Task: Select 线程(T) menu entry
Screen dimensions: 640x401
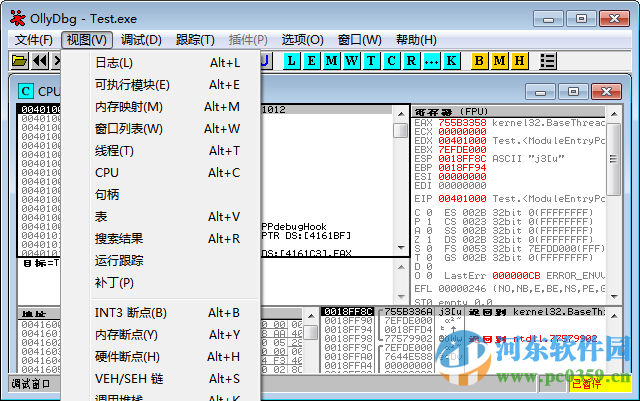Action: [160, 151]
